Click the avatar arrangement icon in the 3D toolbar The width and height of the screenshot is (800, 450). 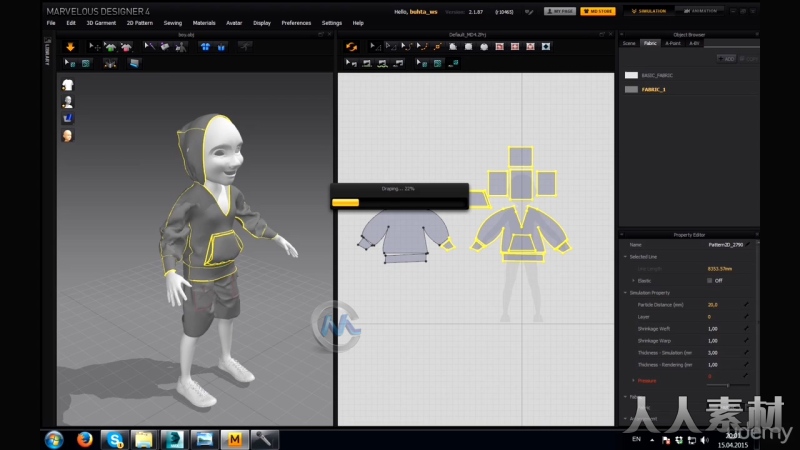[x=181, y=47]
